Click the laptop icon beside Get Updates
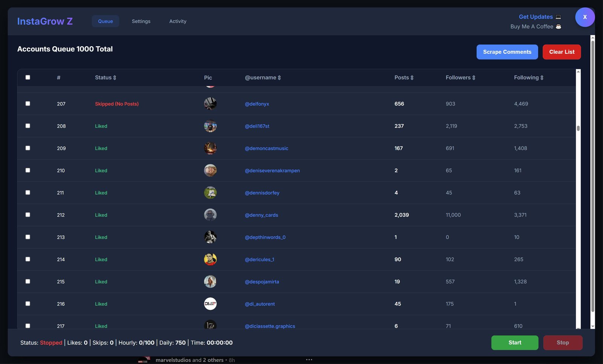The width and height of the screenshot is (603, 364). [x=558, y=17]
